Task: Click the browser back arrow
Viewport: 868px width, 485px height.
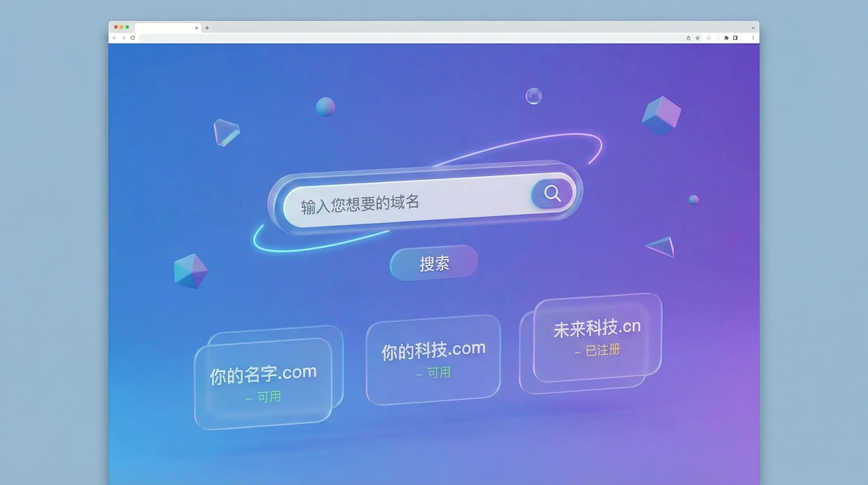Action: 115,38
